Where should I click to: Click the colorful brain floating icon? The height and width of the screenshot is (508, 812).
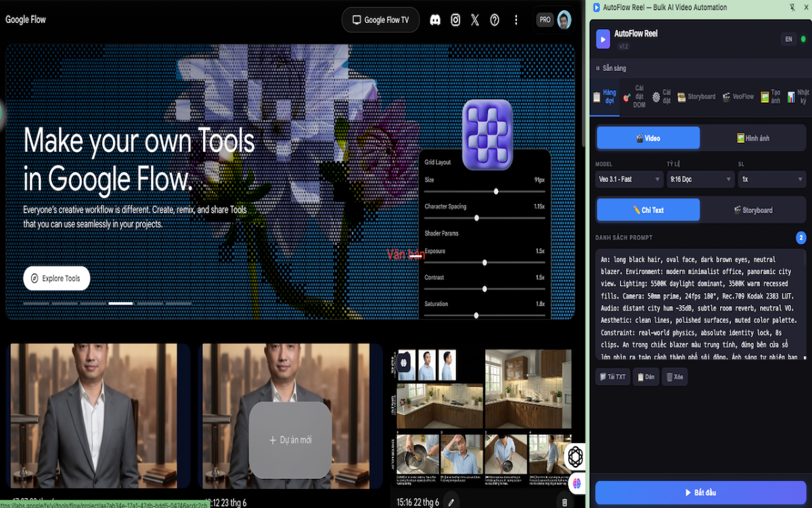[577, 483]
